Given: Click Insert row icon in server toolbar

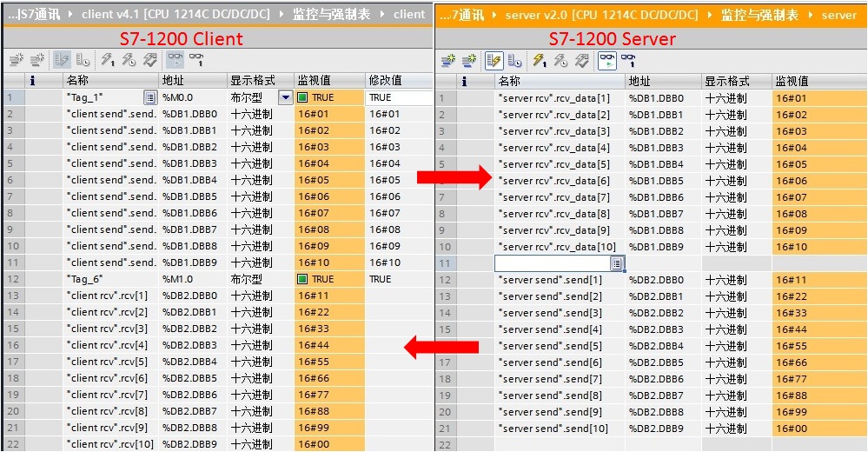Looking at the screenshot, I should click(x=448, y=60).
